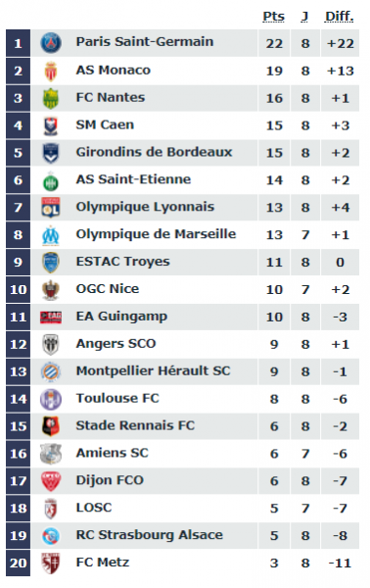Image resolution: width=370 pixels, height=588 pixels.
Task: Select the ESTAC Troyes team name
Action: click(122, 262)
